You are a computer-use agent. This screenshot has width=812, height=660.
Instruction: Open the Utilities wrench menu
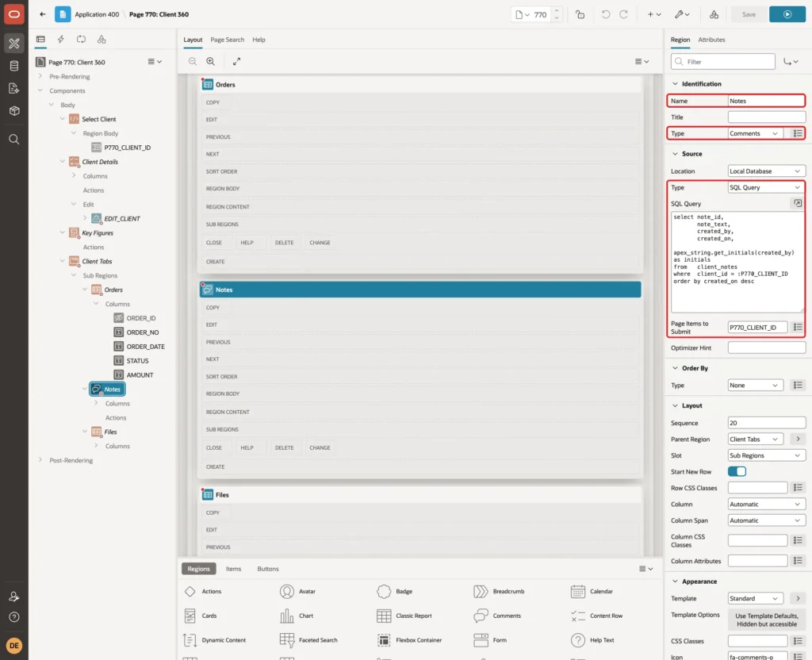point(682,14)
